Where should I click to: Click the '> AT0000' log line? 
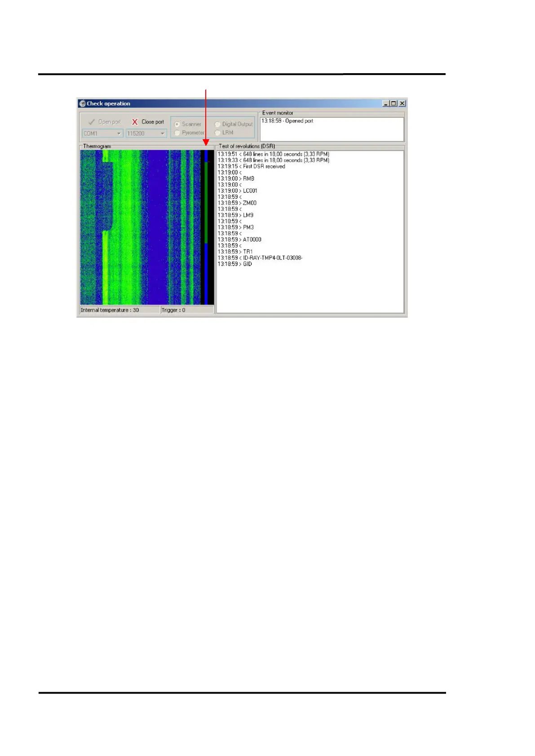pos(239,239)
